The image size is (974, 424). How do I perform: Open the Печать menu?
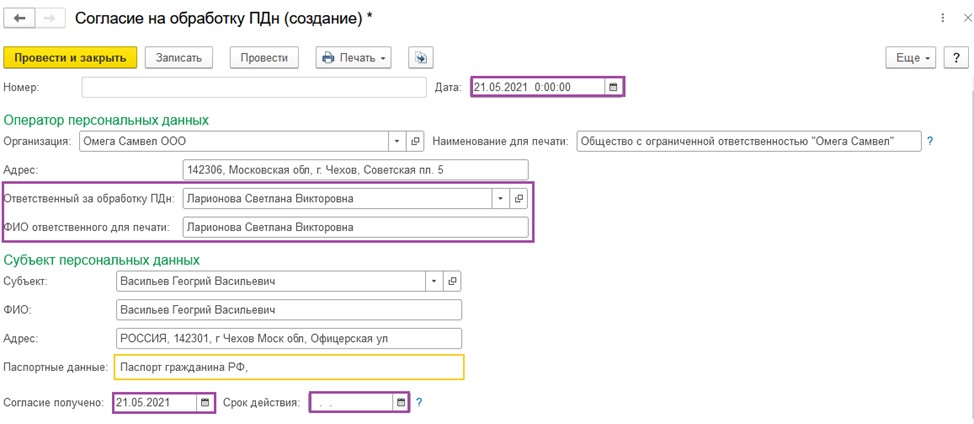pos(354,58)
